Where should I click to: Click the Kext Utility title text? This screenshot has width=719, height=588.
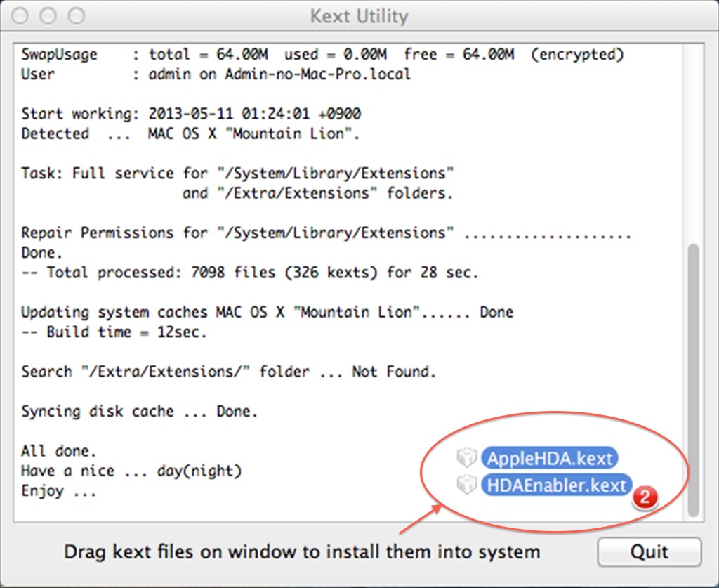[359, 16]
